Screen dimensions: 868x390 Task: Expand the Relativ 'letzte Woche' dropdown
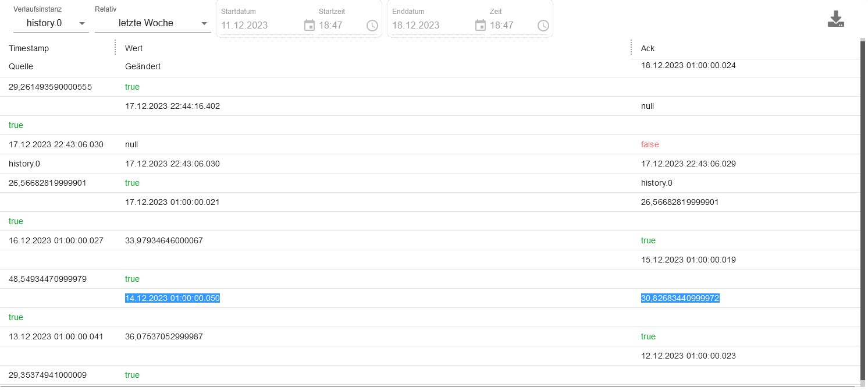[x=152, y=23]
